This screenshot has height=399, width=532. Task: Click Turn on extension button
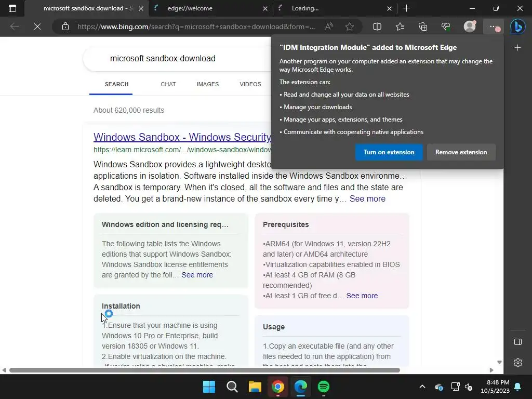[389, 152]
